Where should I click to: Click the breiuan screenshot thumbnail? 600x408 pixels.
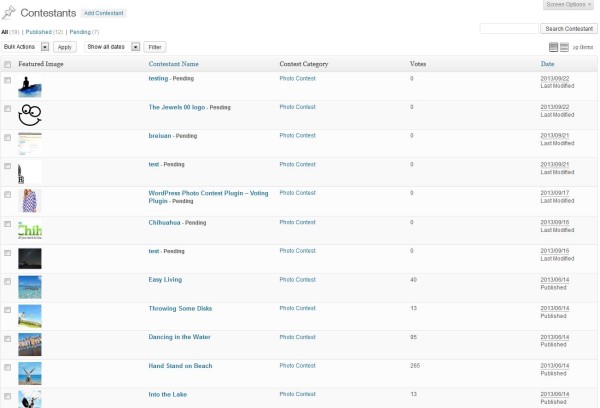pos(30,144)
